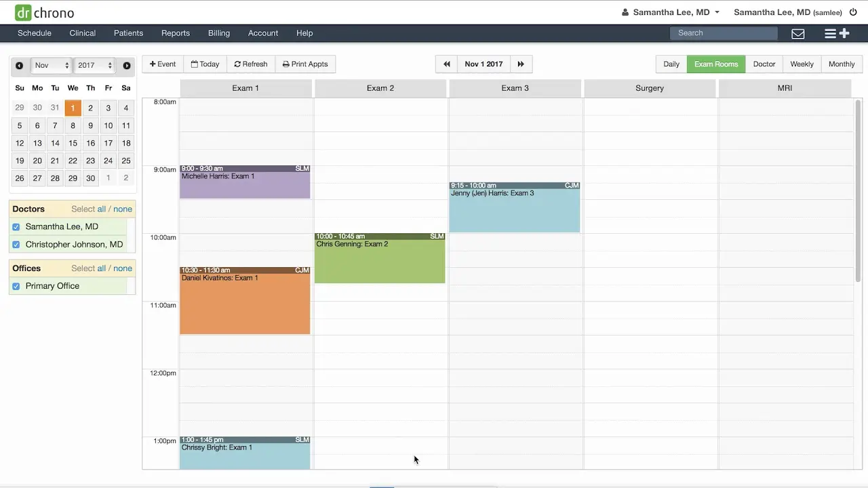Open the year dropdown showing 2017
Image resolution: width=868 pixels, height=488 pixels.
[x=94, y=66]
